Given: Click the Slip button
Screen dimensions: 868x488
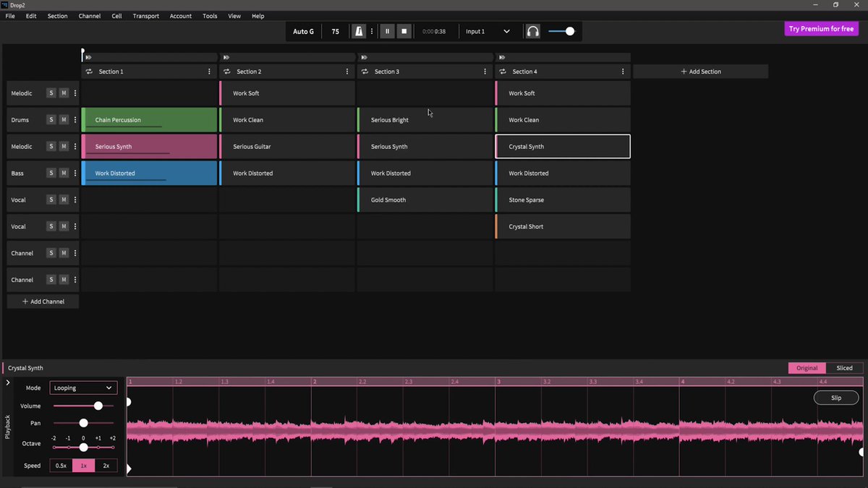Looking at the screenshot, I should (x=836, y=398).
